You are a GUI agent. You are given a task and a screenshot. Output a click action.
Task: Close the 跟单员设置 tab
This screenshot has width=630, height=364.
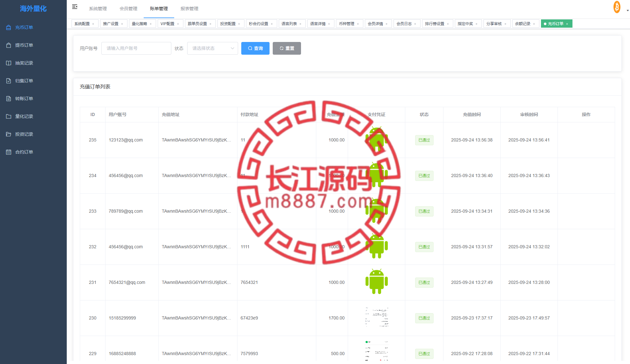tap(210, 24)
